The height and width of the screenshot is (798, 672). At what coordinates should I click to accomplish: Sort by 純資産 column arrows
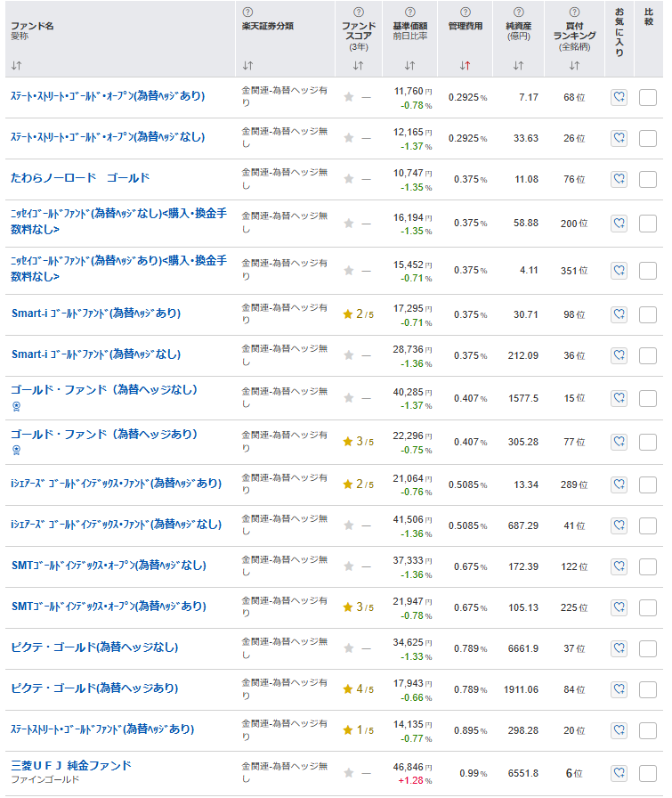518,66
